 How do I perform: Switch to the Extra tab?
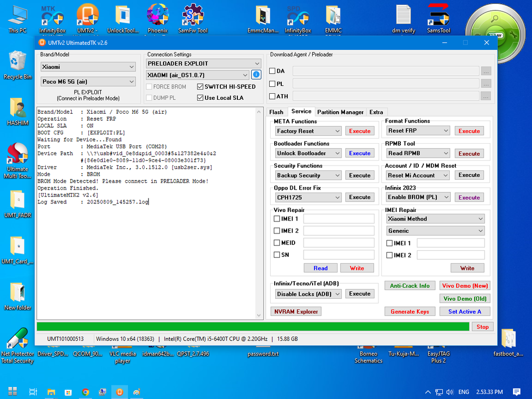(376, 112)
